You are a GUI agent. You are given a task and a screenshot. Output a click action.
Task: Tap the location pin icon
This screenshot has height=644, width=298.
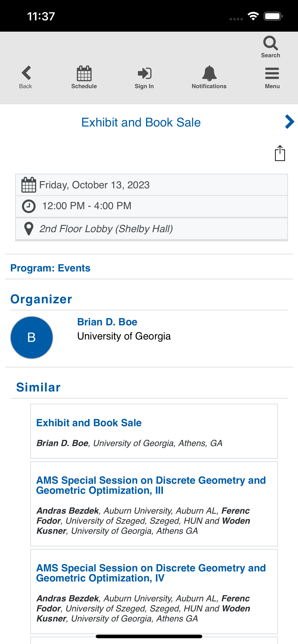tap(29, 229)
